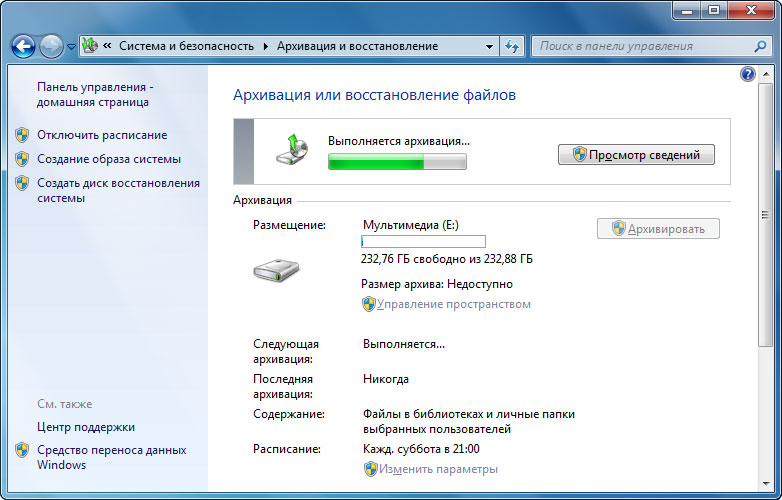Open 'Создать диск восстановления системы' link
The width and height of the screenshot is (782, 500).
point(118,190)
